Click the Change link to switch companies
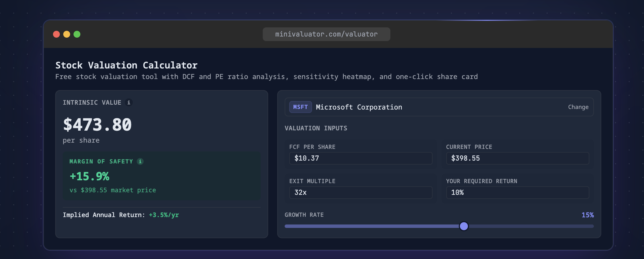644x259 pixels. coord(578,107)
